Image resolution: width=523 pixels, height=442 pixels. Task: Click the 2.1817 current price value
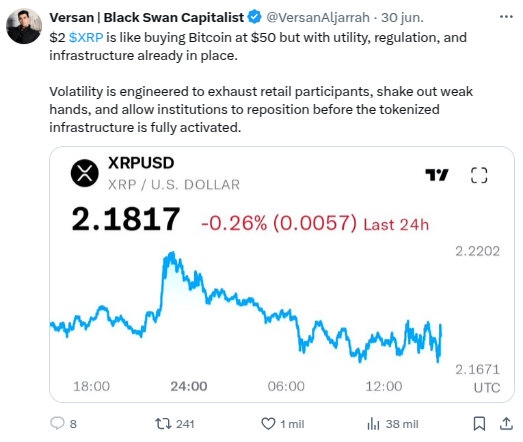point(126,219)
